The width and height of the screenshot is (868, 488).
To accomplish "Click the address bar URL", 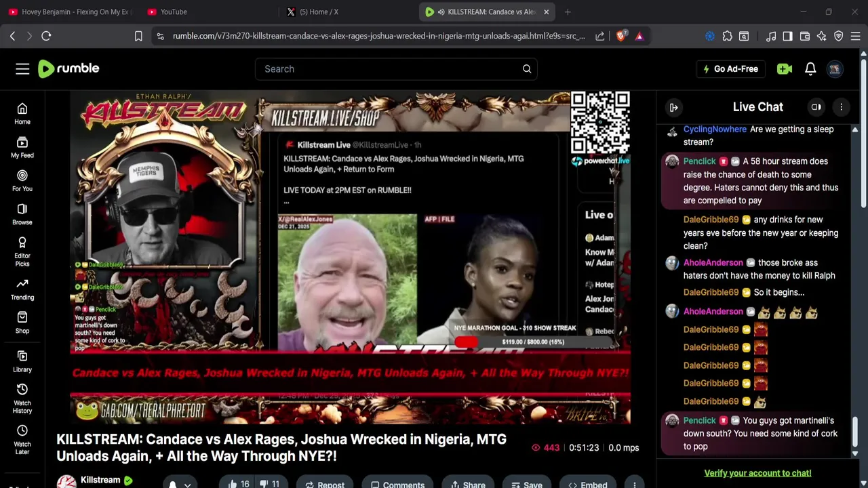I will [378, 36].
